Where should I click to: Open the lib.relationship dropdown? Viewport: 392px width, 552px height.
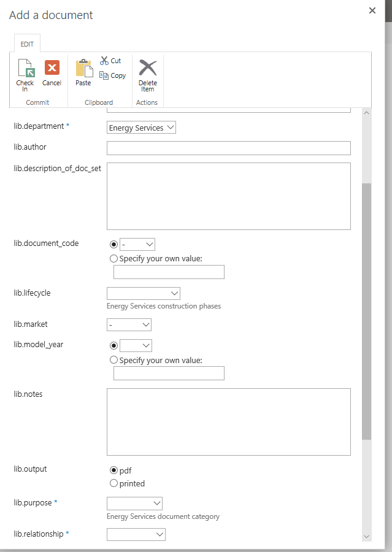click(136, 534)
